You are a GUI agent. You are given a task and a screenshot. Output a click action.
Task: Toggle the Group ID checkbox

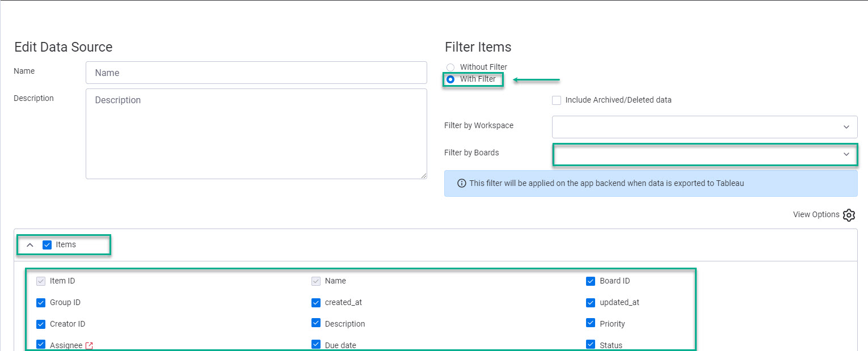point(41,303)
